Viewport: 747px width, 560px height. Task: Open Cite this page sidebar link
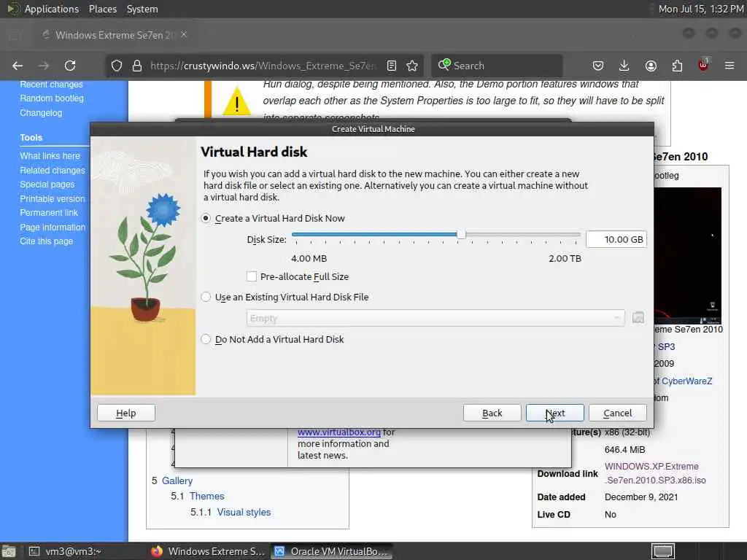click(x=47, y=241)
